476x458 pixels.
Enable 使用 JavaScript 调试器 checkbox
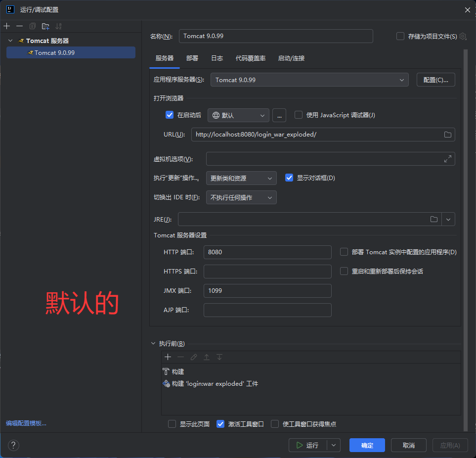[299, 115]
